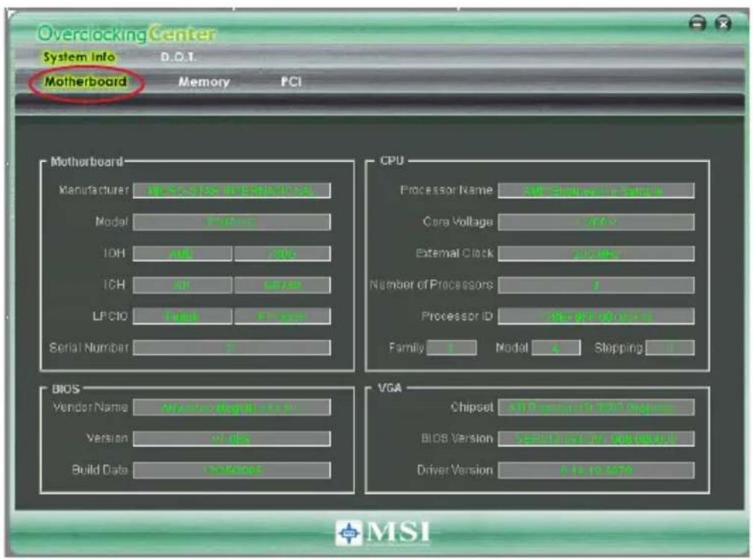
Task: Click the VGA Driver Version field
Action: pyautogui.click(x=596, y=471)
